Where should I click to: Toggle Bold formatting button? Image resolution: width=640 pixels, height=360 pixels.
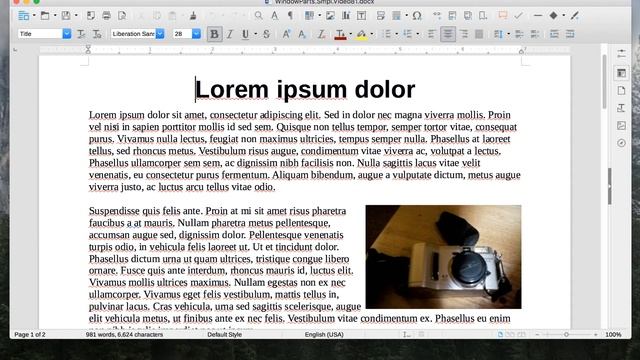(x=214, y=34)
